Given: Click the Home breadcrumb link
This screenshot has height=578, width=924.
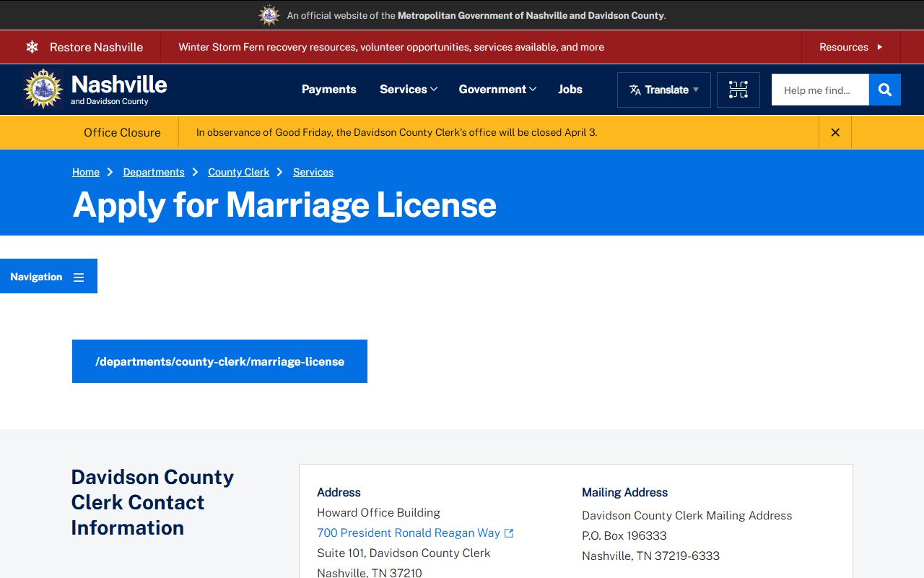Looking at the screenshot, I should point(86,172).
